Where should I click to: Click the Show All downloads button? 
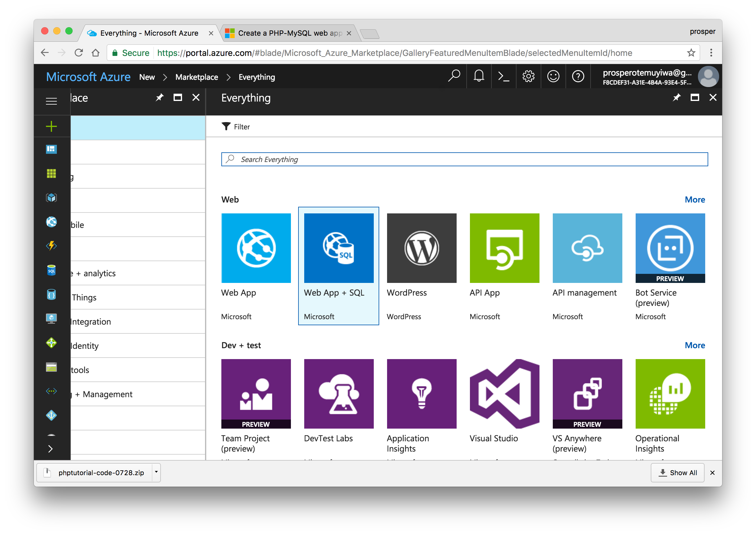coord(677,473)
